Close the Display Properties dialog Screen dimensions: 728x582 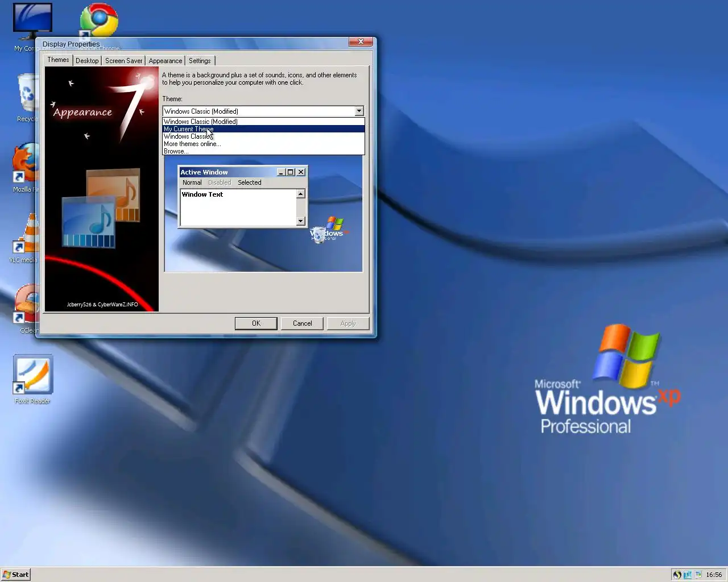click(361, 42)
